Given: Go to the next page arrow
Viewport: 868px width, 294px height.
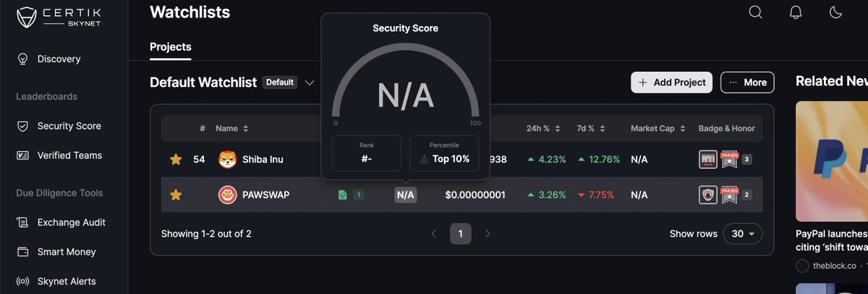Looking at the screenshot, I should coord(487,234).
